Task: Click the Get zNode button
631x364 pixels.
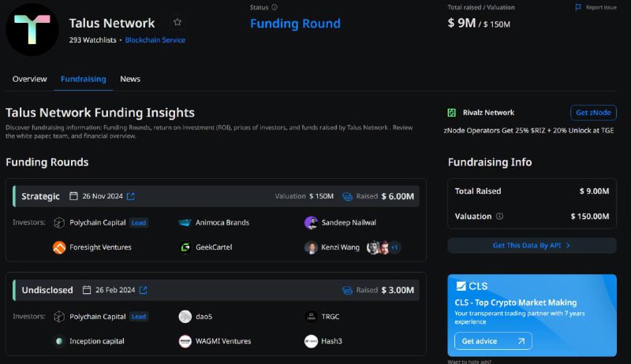Action: click(x=593, y=113)
